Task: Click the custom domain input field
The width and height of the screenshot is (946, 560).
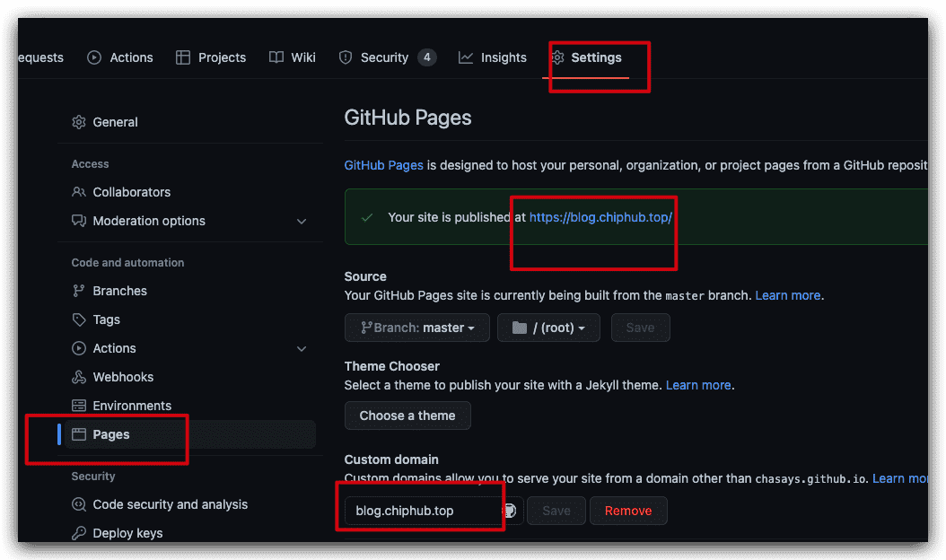Action: coord(434,512)
